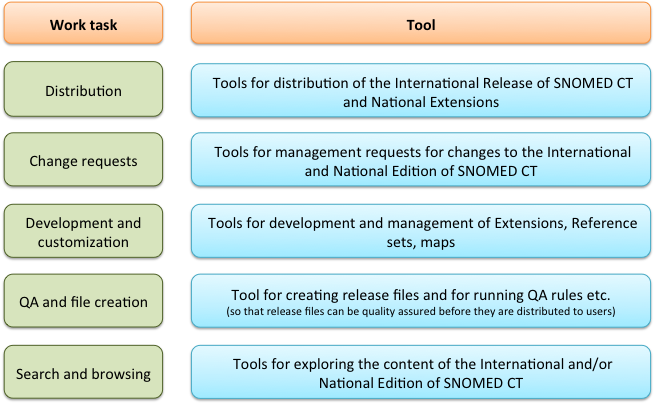Click the exploring the content tool box

(x=421, y=374)
